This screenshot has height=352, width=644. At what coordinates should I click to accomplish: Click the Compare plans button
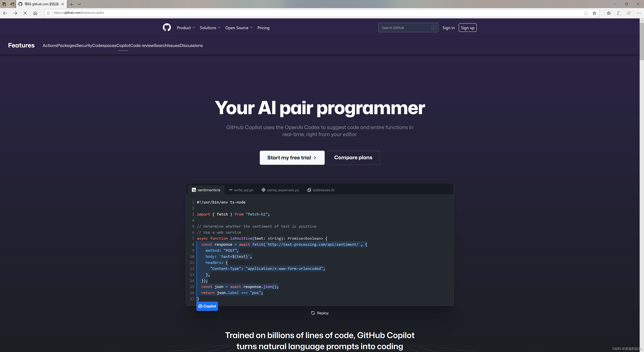[353, 157]
